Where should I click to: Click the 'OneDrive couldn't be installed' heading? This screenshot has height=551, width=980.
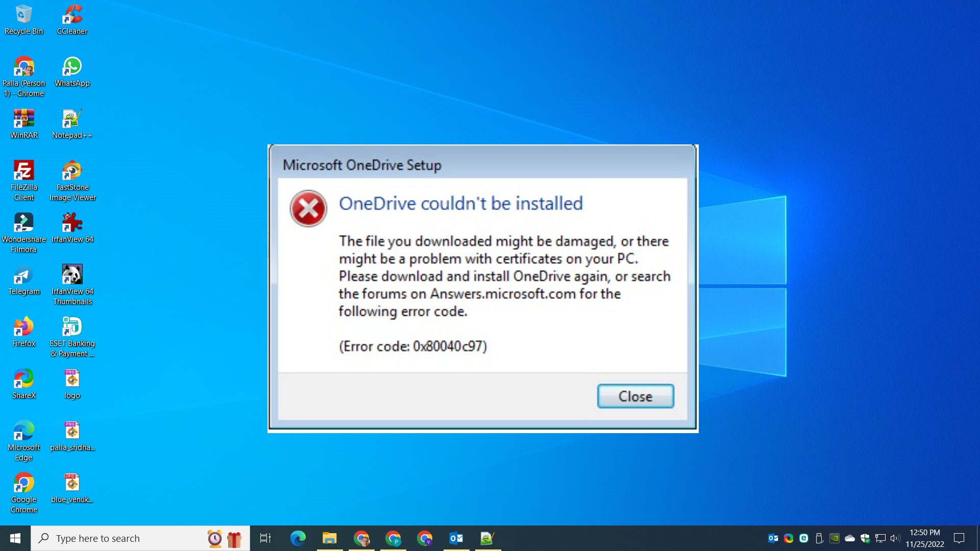coord(461,203)
